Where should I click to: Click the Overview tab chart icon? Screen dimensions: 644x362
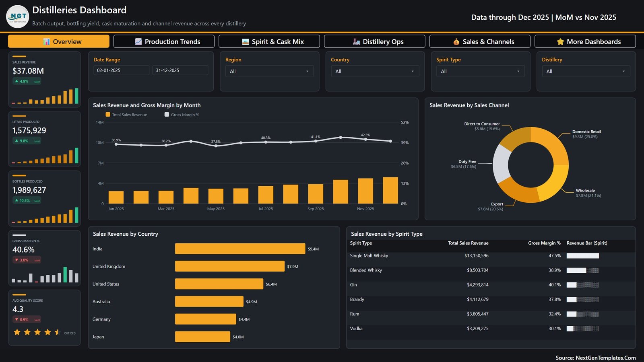click(x=47, y=41)
